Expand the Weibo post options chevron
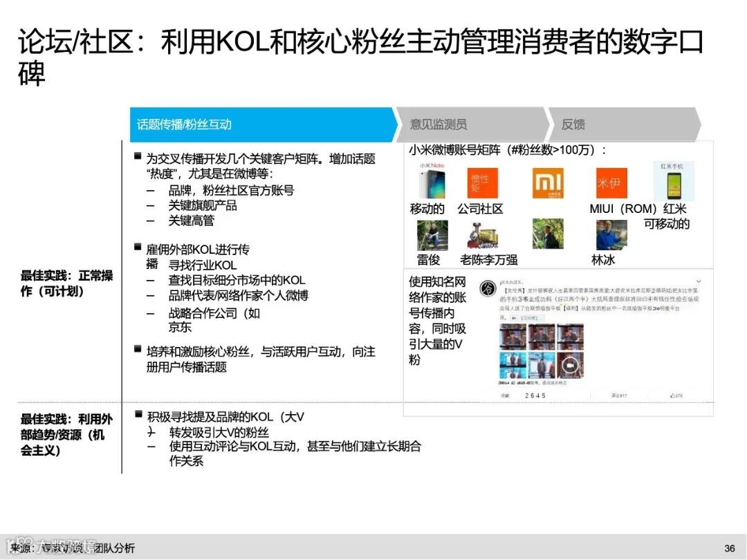Screen dimensions: 747x560 (699, 281)
